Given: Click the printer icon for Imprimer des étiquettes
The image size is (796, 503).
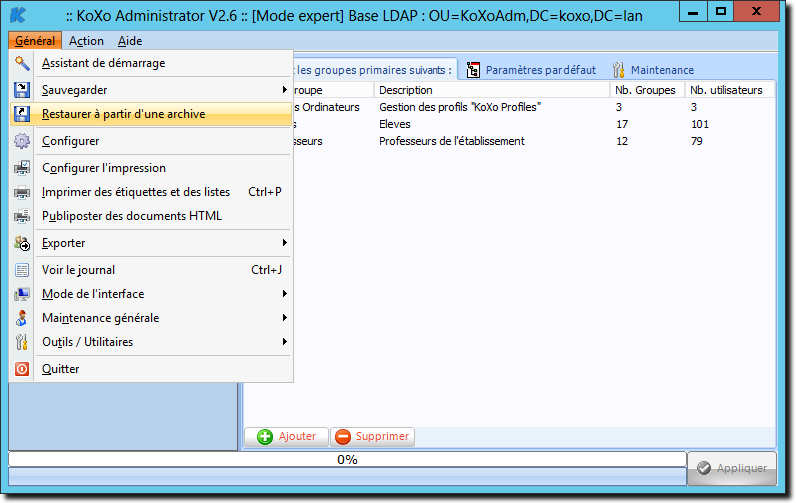Looking at the screenshot, I should click(x=22, y=192).
